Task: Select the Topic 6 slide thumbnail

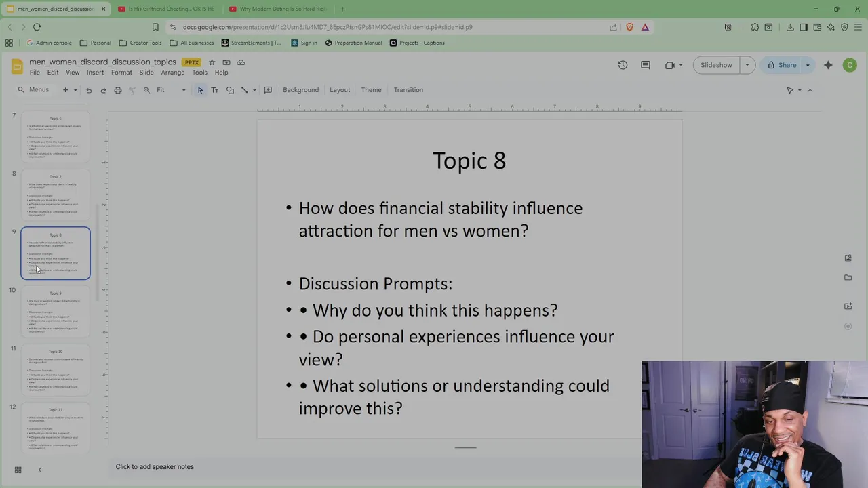Action: (56, 137)
